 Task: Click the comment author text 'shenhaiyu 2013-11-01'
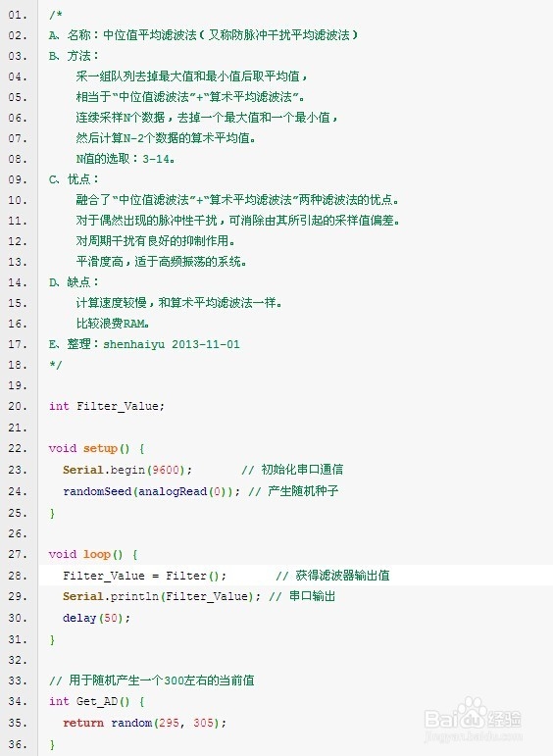[172, 344]
